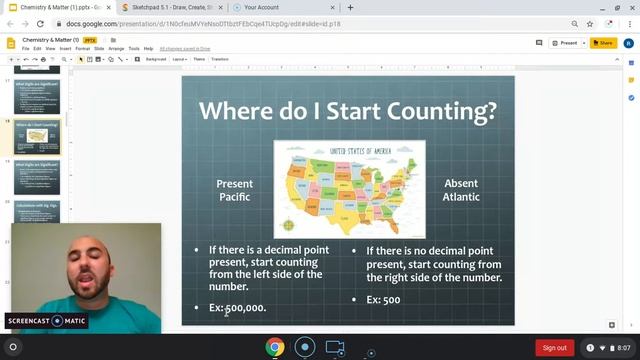The width and height of the screenshot is (640, 360).
Task: Open the Format menu
Action: point(82,49)
